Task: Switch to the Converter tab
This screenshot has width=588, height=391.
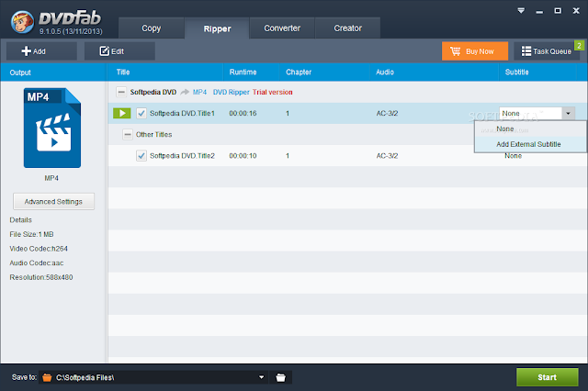Action: click(x=282, y=28)
